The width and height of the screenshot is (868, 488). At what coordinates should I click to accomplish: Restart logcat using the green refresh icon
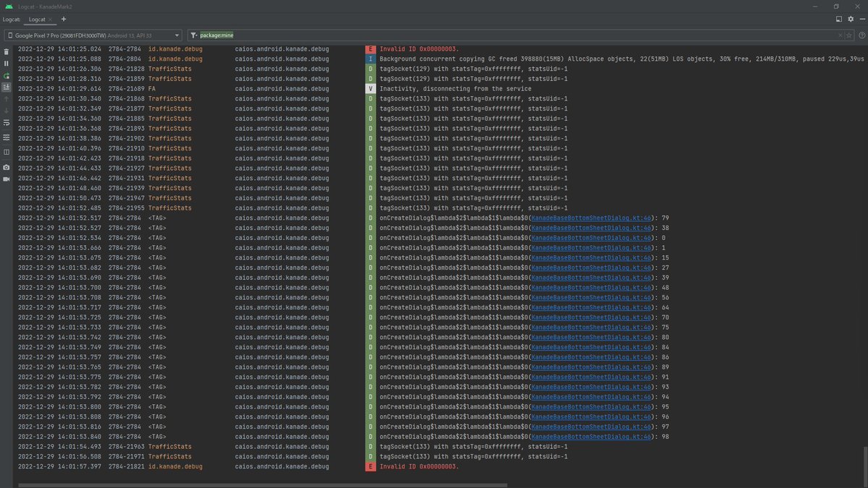pos(7,75)
